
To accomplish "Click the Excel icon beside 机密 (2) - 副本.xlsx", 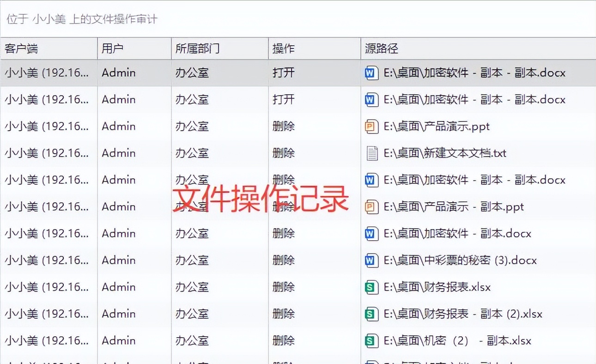I will [371, 341].
